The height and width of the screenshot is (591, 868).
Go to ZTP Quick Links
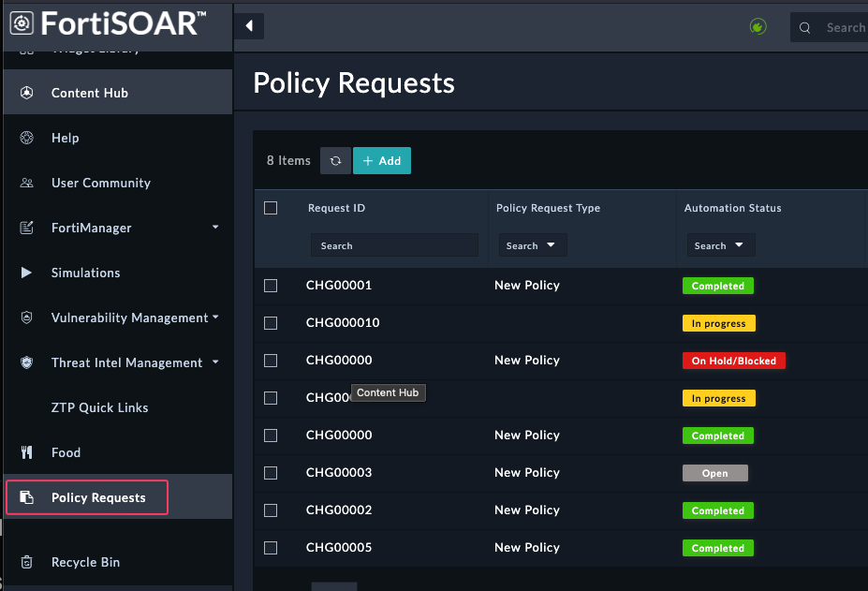[x=99, y=407]
